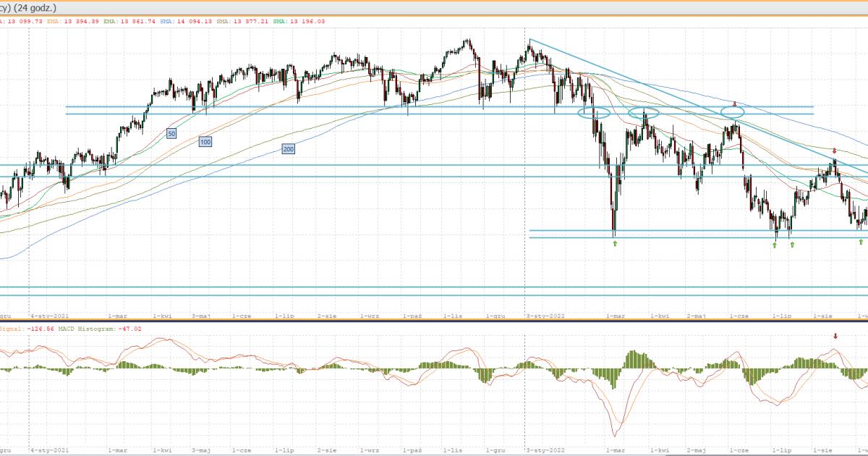Click the middle ellipse near 1-kwi 2022
The height and width of the screenshot is (456, 868).
point(643,113)
